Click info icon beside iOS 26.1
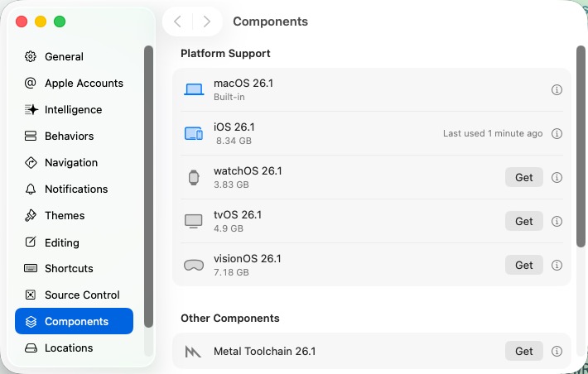This screenshot has height=374, width=588. pyautogui.click(x=557, y=133)
